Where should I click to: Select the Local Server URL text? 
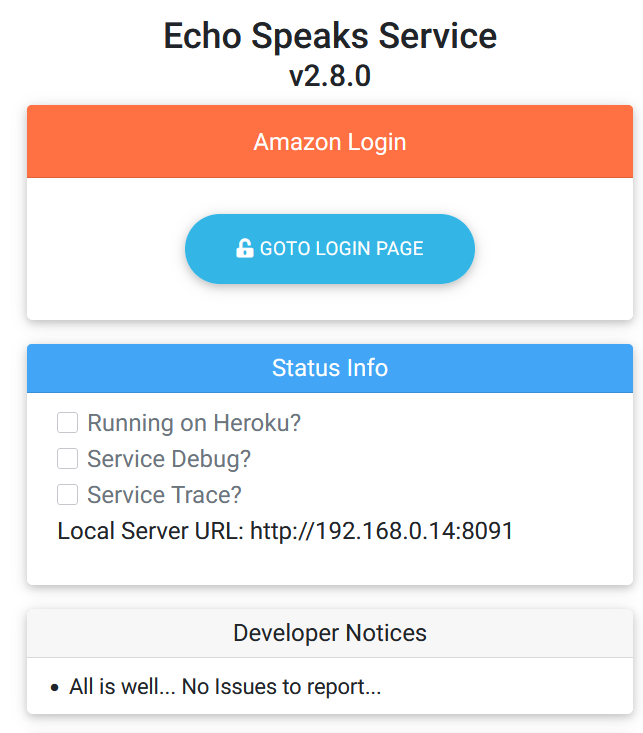285,531
